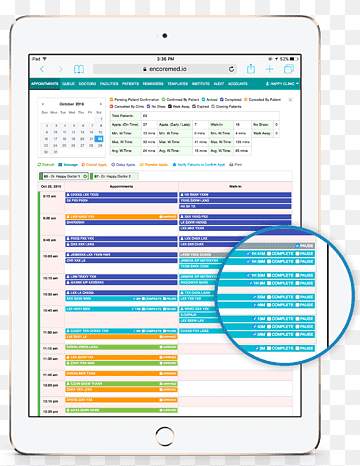This screenshot has width=360, height=466.
Task: Click refresh icon in Doctor 1 tab
Action: point(85,176)
